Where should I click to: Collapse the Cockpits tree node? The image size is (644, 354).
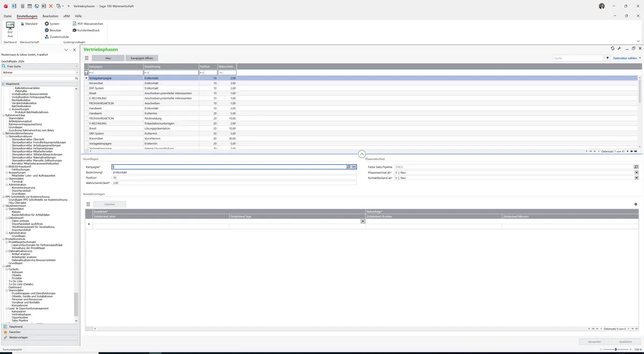click(6, 269)
